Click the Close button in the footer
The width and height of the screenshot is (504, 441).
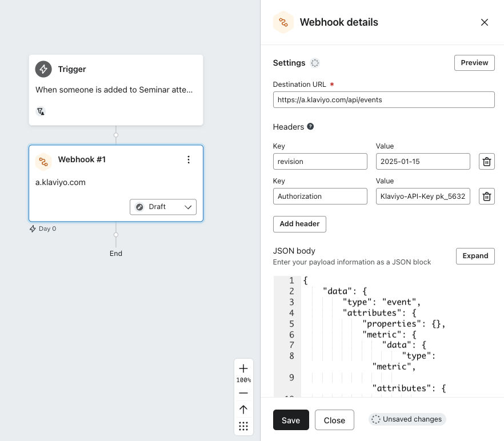(334, 420)
